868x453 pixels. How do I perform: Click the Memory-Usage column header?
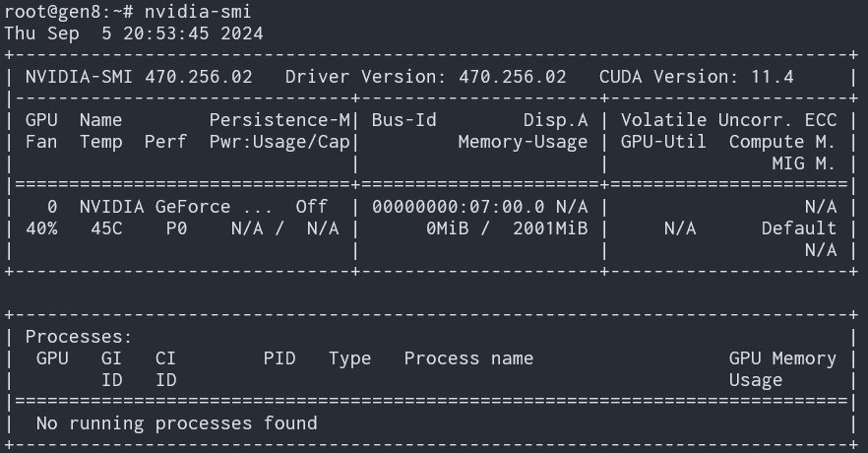tap(523, 142)
